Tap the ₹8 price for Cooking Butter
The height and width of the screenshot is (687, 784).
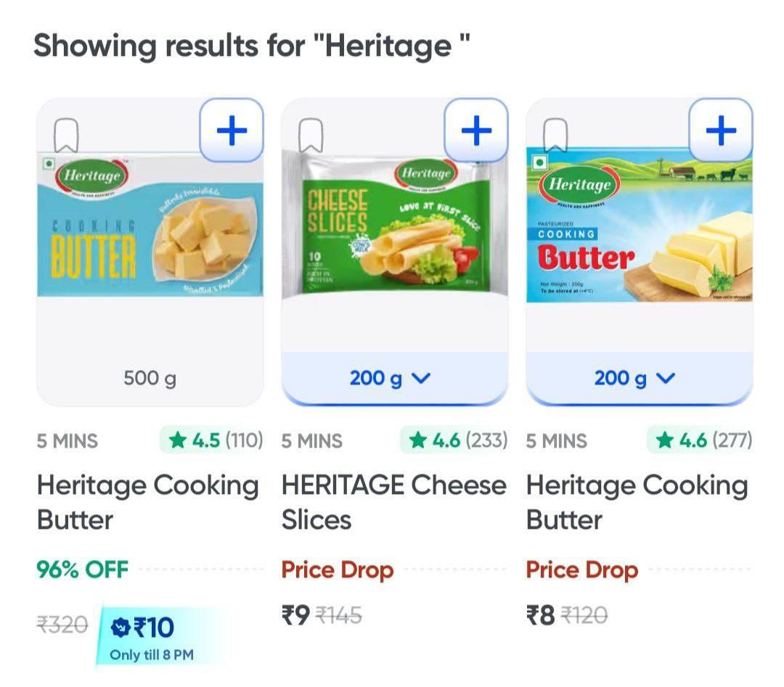[541, 616]
